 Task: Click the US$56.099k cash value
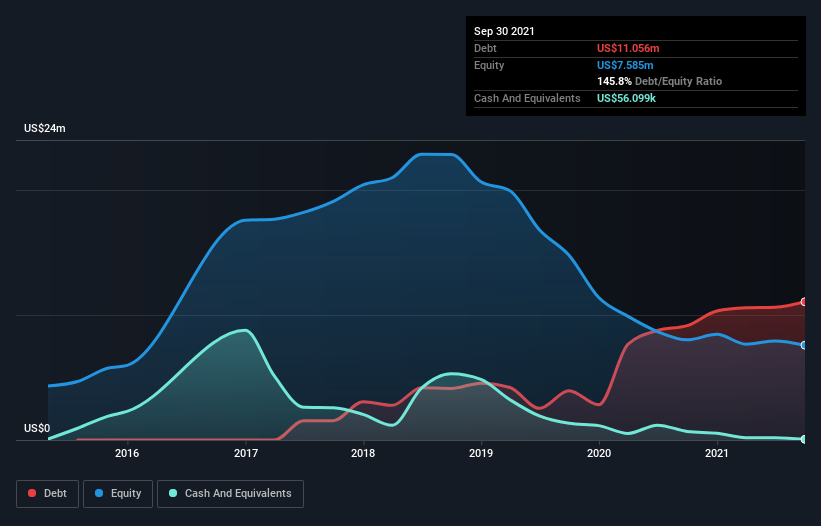(x=626, y=98)
